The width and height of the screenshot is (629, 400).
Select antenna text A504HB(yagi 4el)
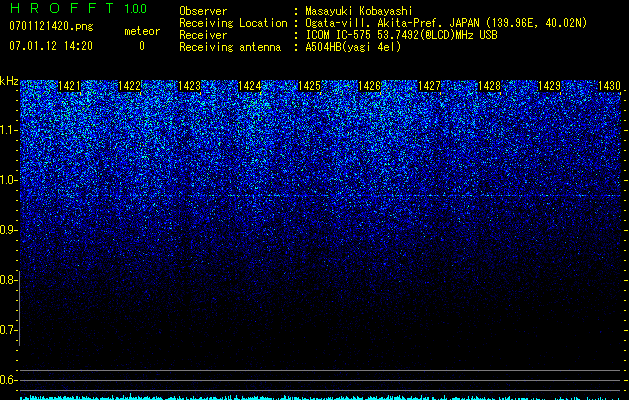tap(353, 47)
